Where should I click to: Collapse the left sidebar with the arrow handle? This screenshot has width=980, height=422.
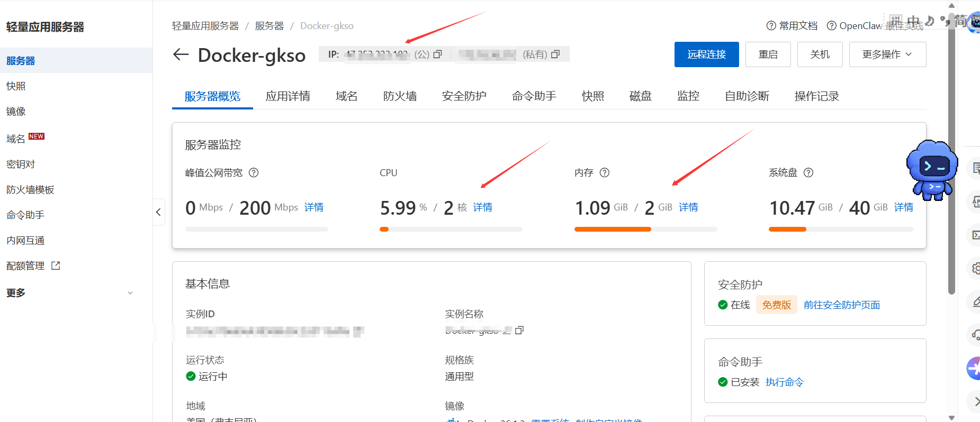(x=158, y=212)
